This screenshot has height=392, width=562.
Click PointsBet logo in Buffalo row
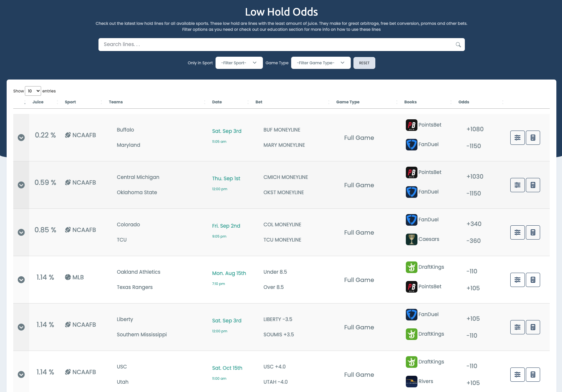click(x=411, y=125)
